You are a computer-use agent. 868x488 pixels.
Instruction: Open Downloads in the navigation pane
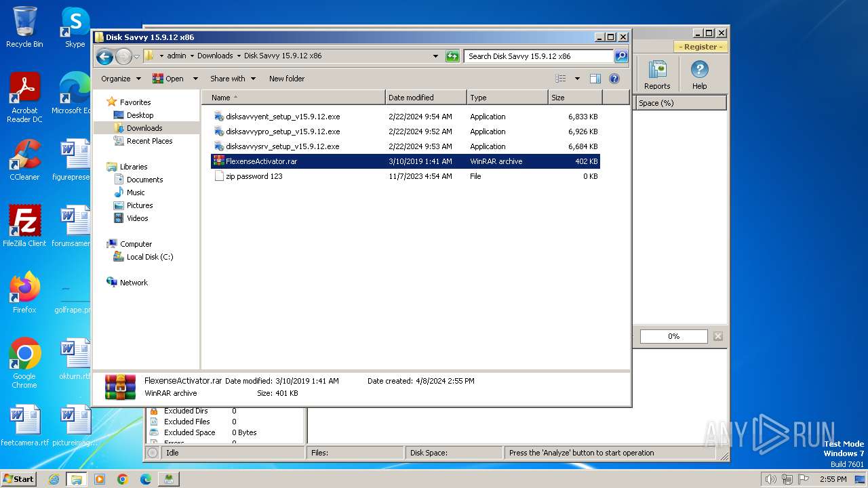click(x=144, y=128)
